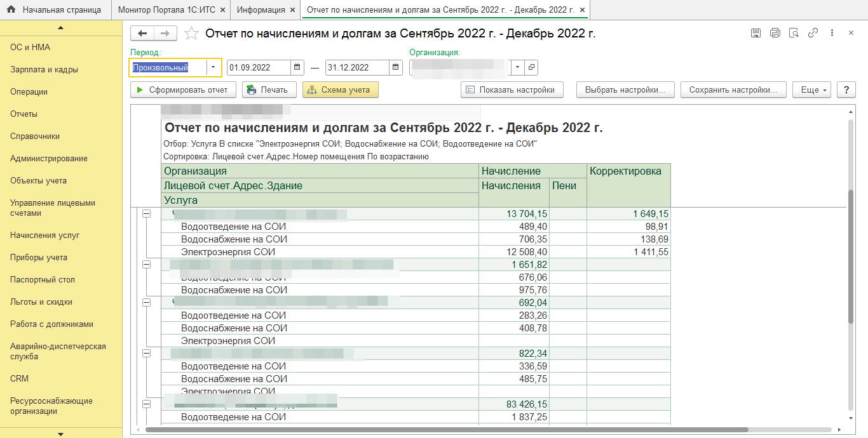Image resolution: width=868 pixels, height=438 pixels.
Task: Click Показать настройки button
Action: pos(512,90)
